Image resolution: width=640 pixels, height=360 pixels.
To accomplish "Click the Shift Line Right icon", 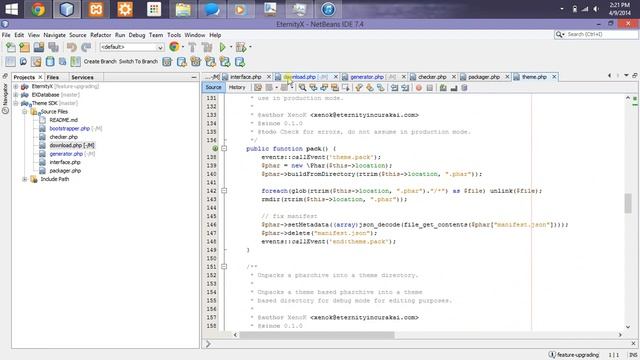I will click(x=405, y=87).
